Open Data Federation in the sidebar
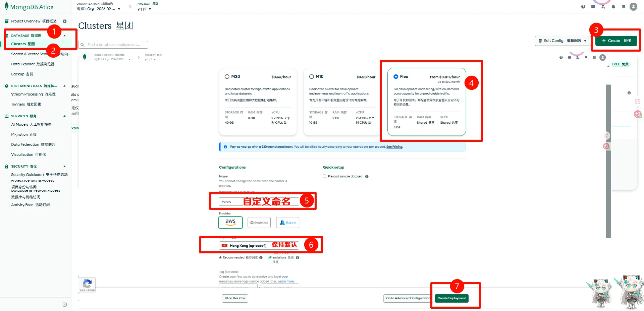 click(x=33, y=145)
